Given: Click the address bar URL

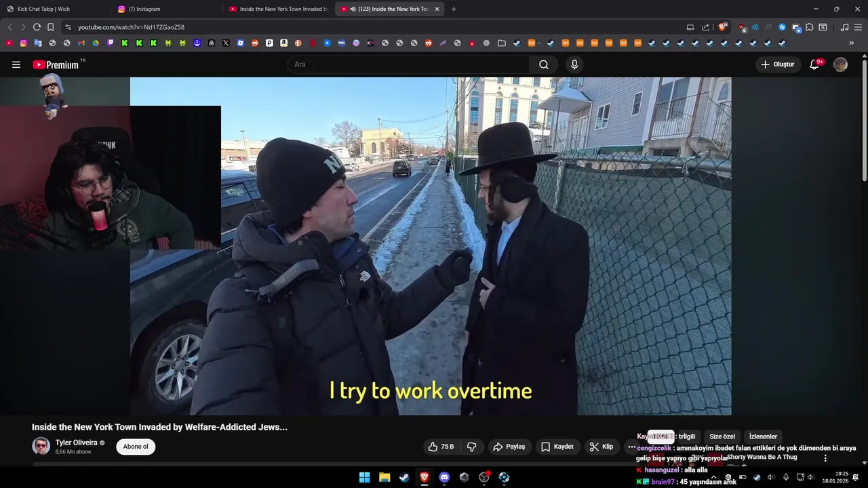Looking at the screenshot, I should (x=131, y=27).
